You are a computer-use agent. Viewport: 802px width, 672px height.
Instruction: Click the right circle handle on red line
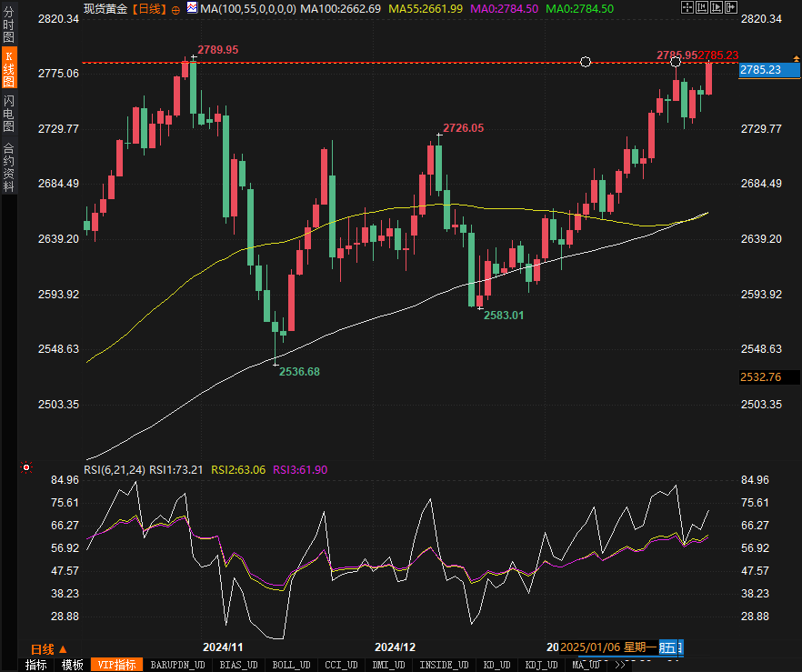[676, 62]
